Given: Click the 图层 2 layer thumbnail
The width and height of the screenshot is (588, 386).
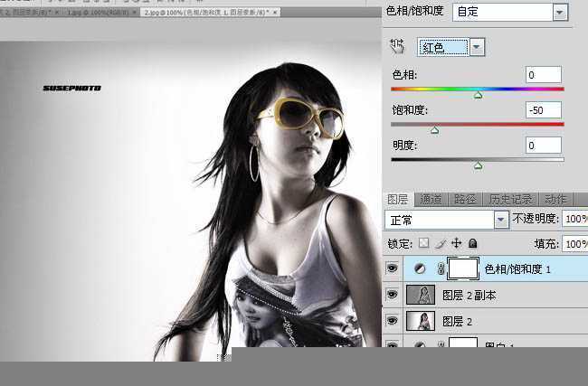Looking at the screenshot, I should pyautogui.click(x=421, y=321).
